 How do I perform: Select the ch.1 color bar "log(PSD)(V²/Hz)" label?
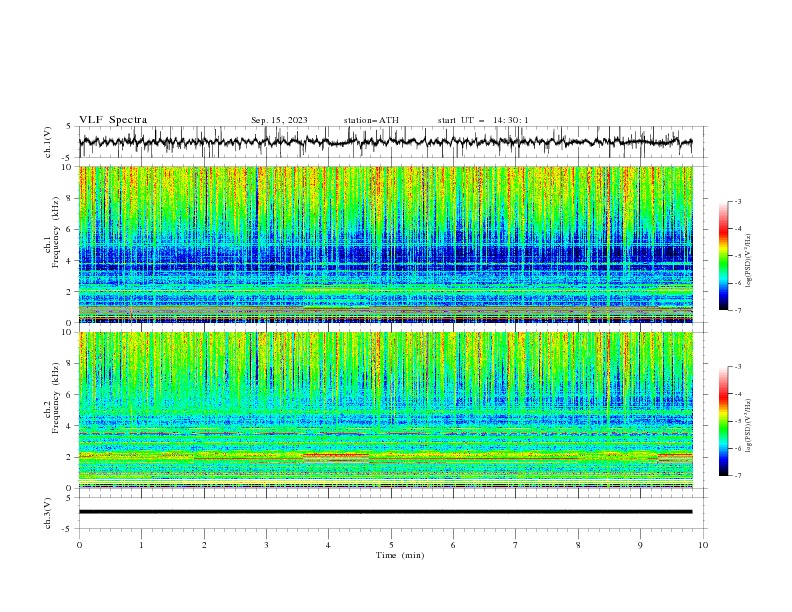pos(748,261)
